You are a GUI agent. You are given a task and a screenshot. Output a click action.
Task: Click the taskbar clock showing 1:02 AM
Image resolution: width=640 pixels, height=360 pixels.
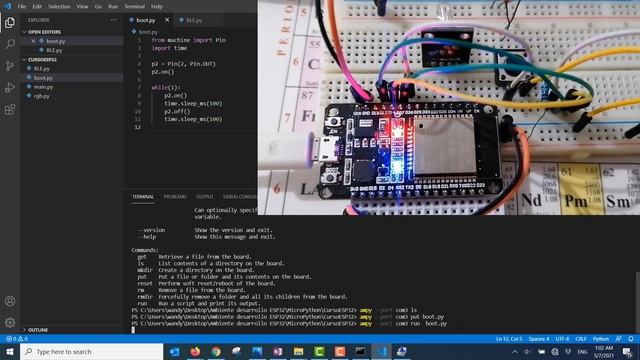pyautogui.click(x=604, y=351)
